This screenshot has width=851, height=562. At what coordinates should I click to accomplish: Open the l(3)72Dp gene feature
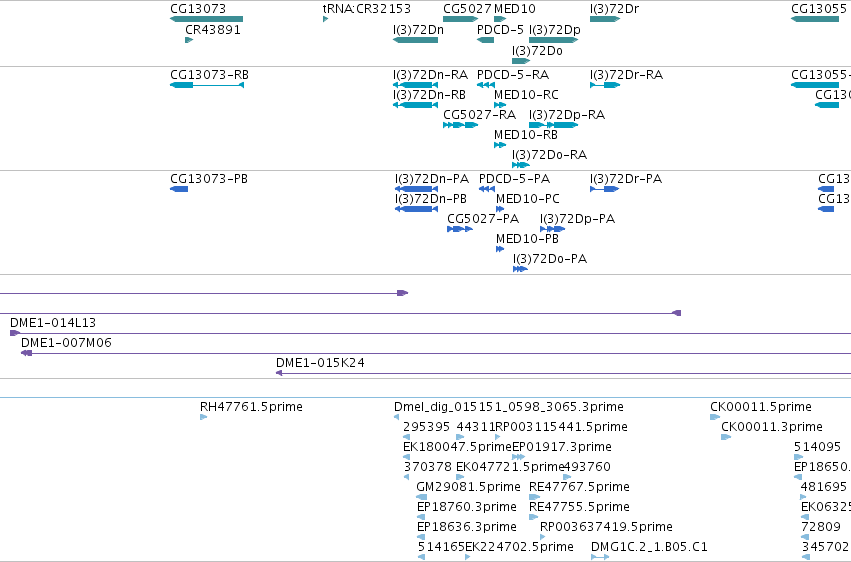click(553, 40)
